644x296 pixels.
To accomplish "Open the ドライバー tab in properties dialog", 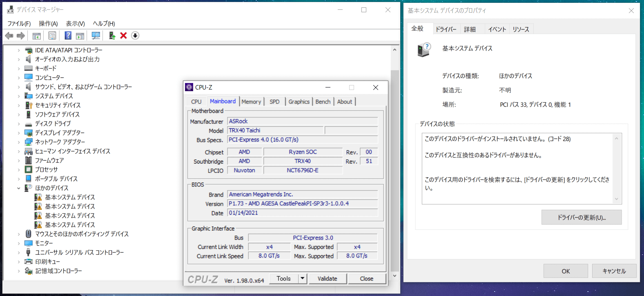I will coord(446,29).
